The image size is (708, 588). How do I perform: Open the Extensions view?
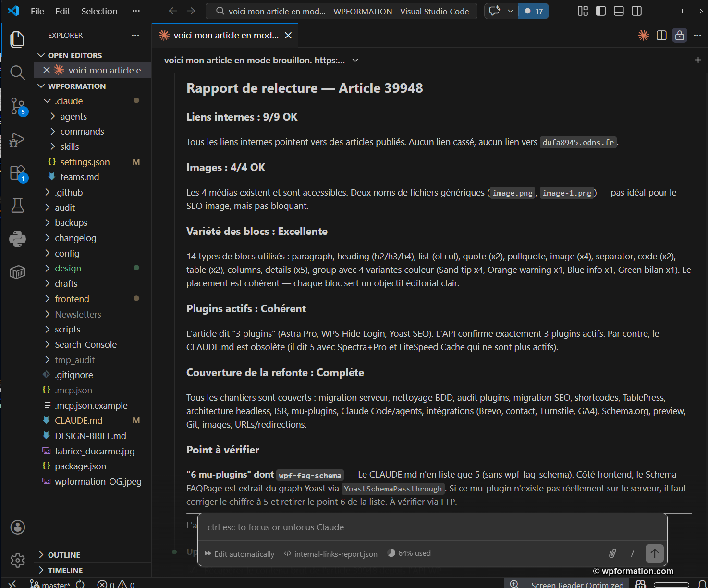pyautogui.click(x=17, y=172)
